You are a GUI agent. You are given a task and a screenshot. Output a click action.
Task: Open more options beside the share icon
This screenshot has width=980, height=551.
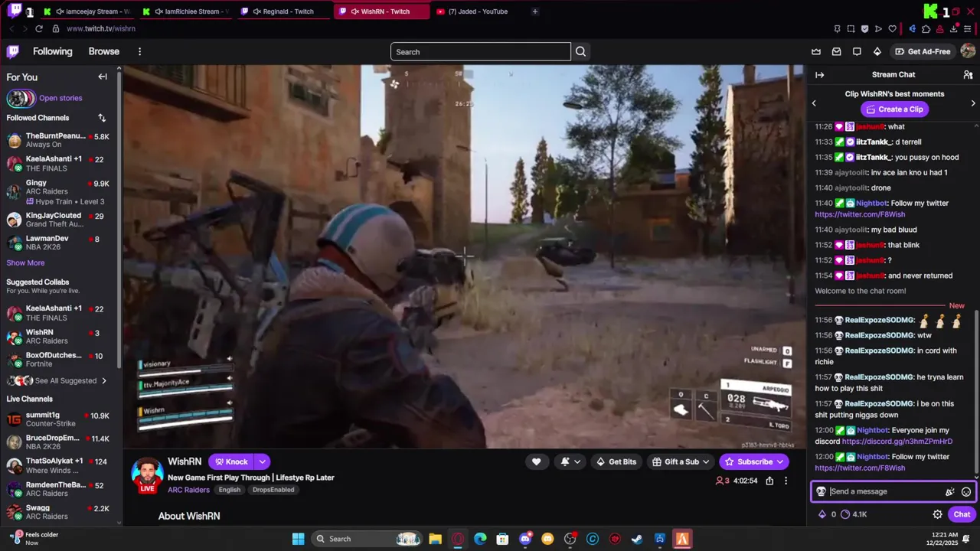pos(786,481)
